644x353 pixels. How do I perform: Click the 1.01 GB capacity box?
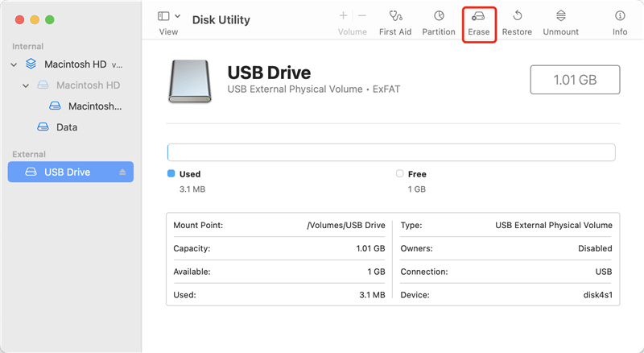575,80
